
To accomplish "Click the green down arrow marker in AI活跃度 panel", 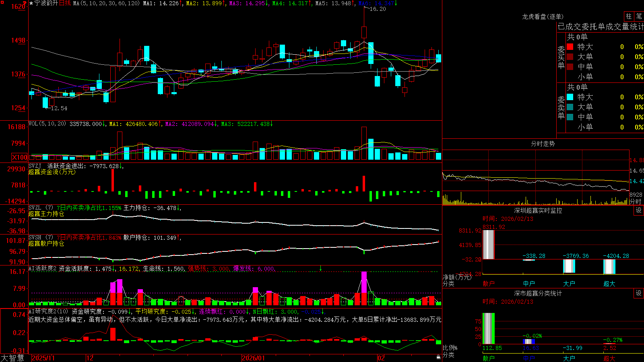I will 321,268.
